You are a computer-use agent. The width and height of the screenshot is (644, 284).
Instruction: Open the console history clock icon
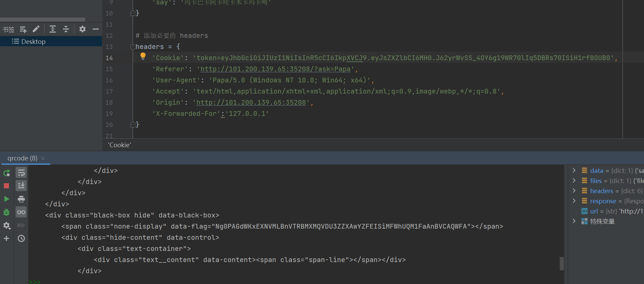tap(21, 238)
